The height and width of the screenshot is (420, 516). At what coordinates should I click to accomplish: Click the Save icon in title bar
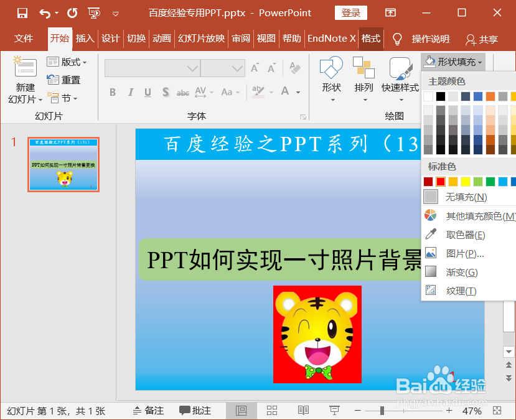tap(22, 13)
